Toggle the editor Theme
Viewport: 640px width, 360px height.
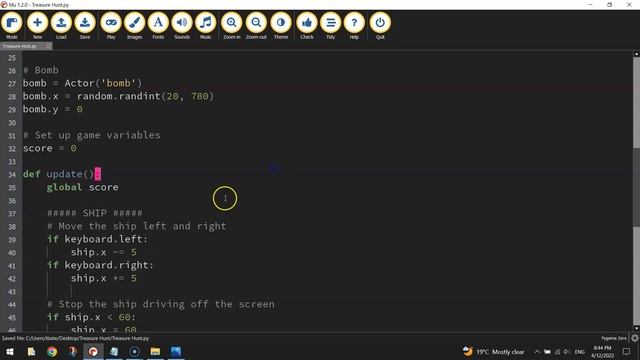[x=281, y=26]
